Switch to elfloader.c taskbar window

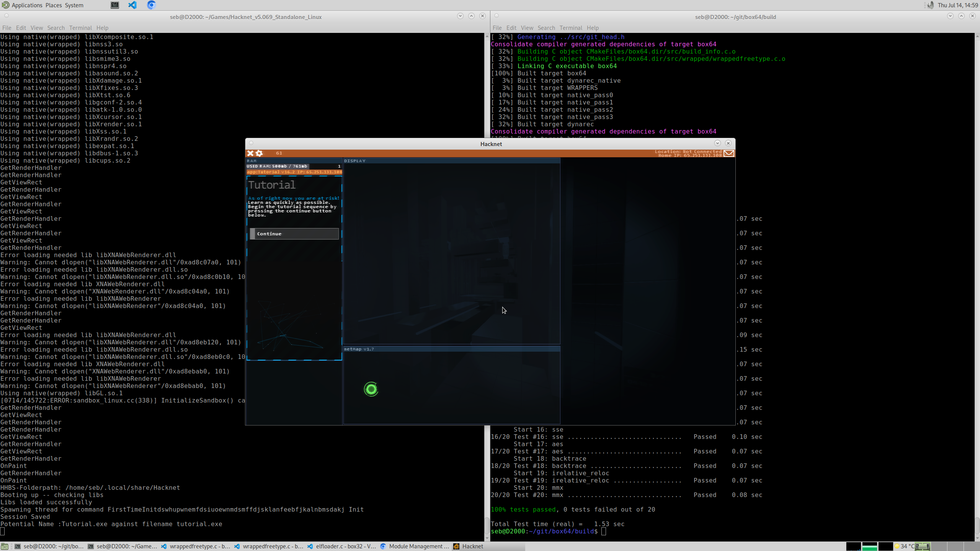342,546
